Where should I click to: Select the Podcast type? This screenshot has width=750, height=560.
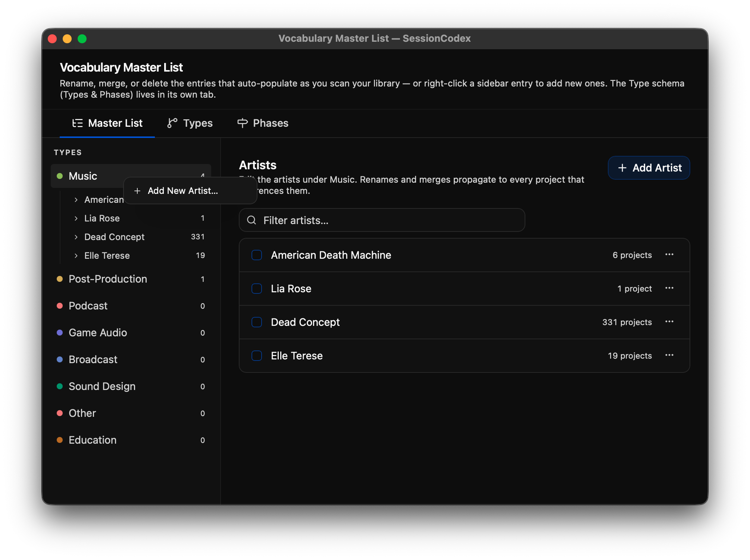(131, 306)
